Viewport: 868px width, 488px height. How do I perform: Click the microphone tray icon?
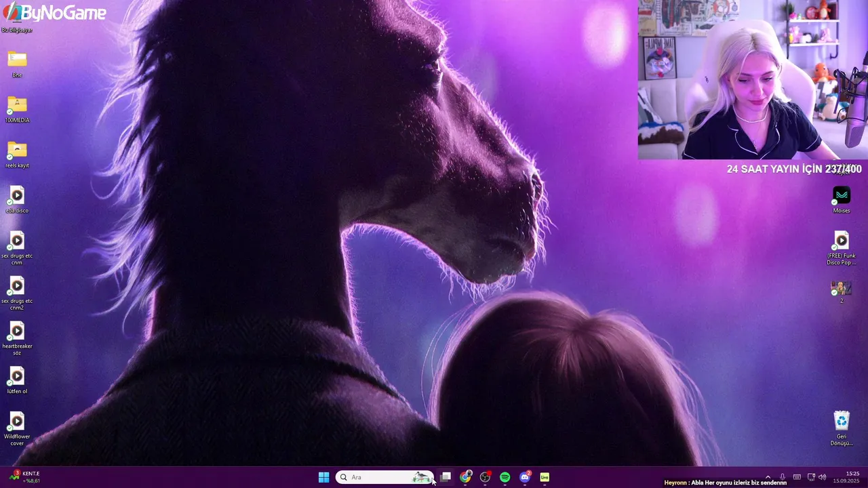(783, 477)
